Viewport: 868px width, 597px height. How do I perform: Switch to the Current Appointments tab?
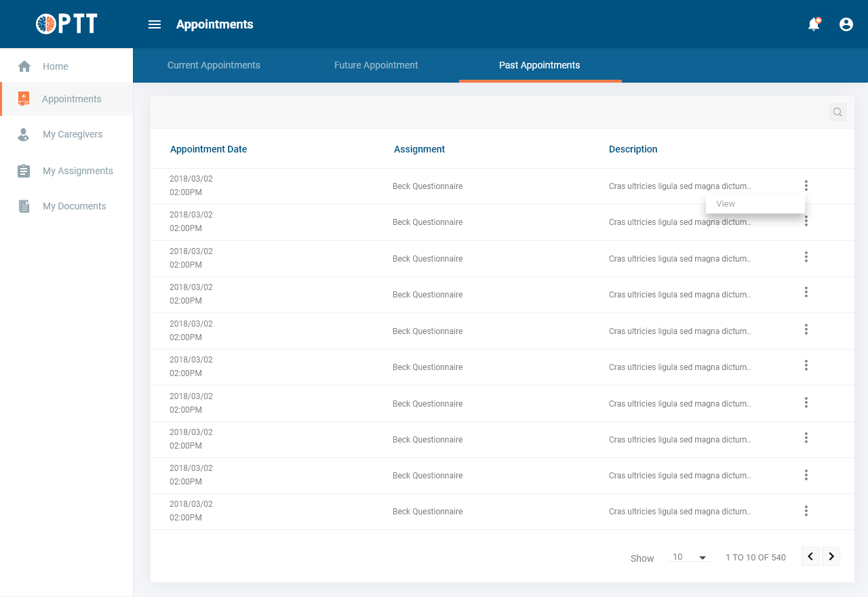tap(214, 66)
